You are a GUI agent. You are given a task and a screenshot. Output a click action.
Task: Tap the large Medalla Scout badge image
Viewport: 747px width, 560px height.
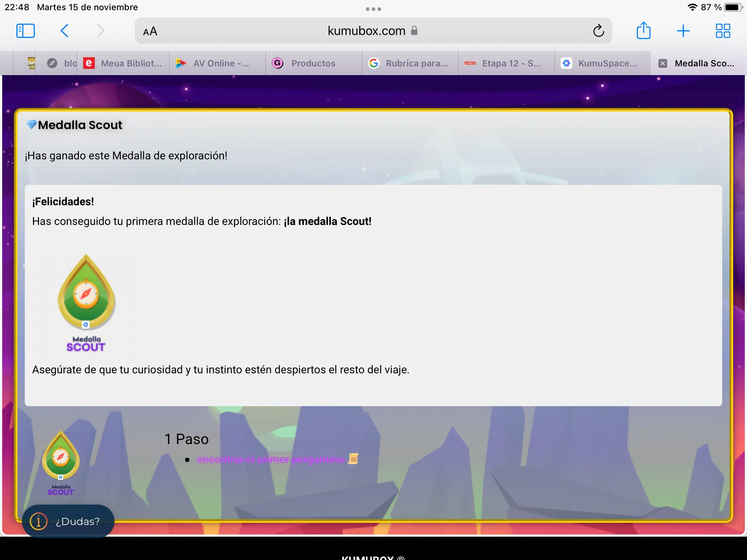[86, 303]
